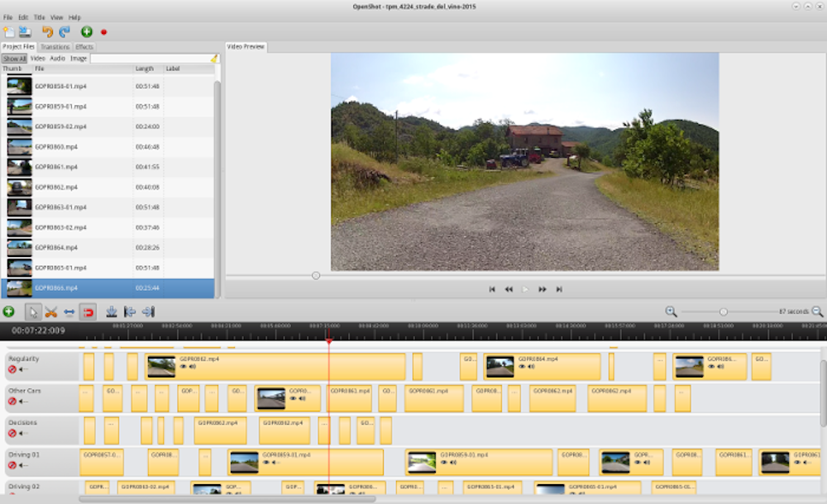The width and height of the screenshot is (827, 504).
Task: Adjust the timeline zoom slider handle
Action: (724, 311)
